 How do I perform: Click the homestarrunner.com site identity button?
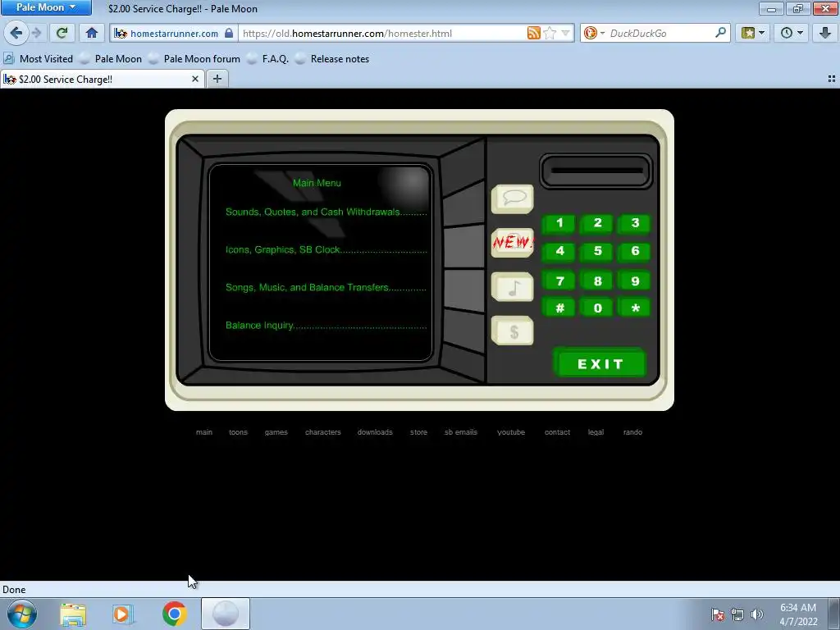[x=174, y=33]
